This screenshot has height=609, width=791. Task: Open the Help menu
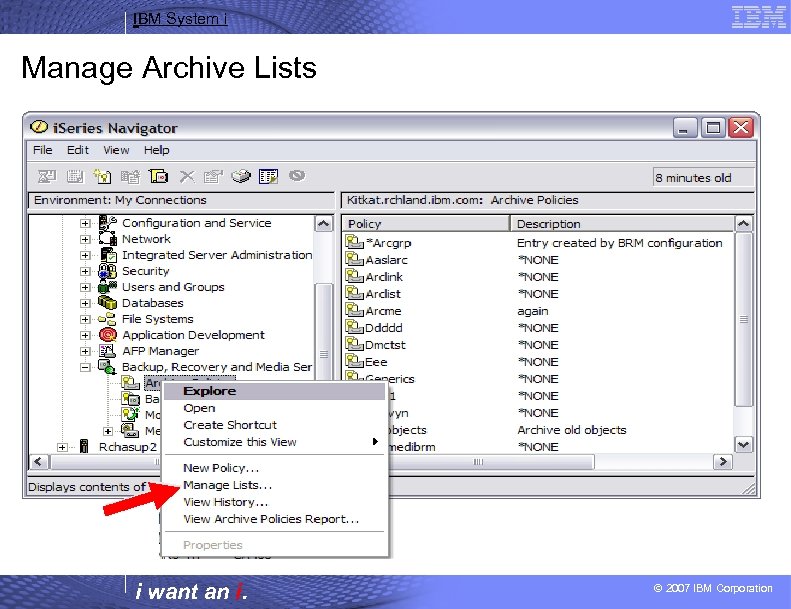(156, 150)
